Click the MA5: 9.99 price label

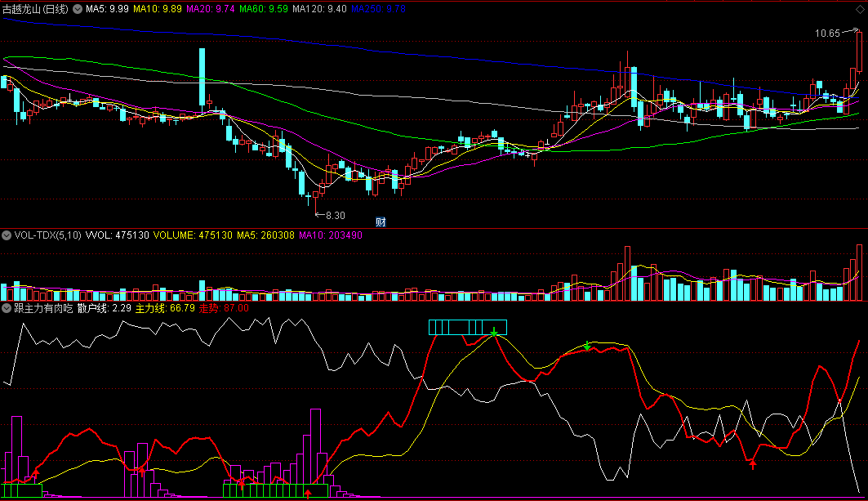pos(107,10)
